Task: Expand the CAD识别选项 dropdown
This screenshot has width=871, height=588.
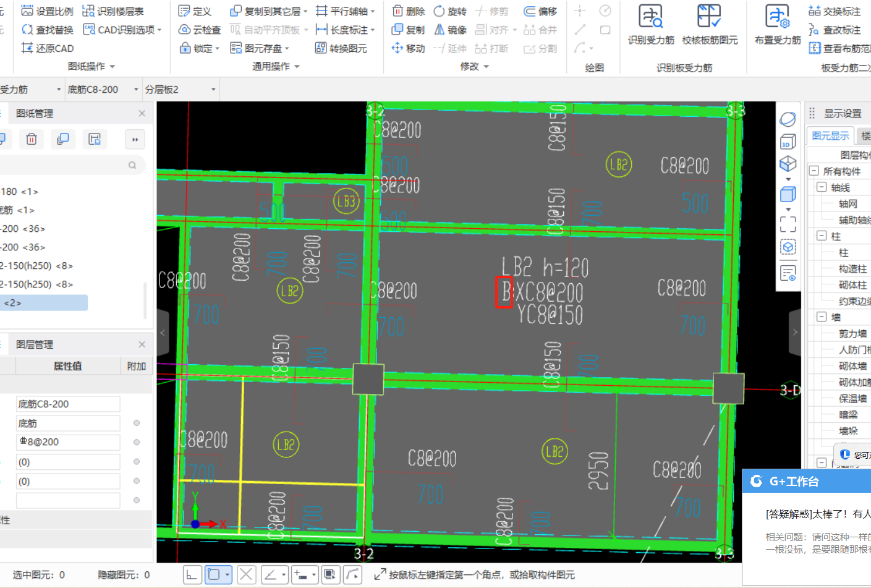Action: (x=159, y=30)
